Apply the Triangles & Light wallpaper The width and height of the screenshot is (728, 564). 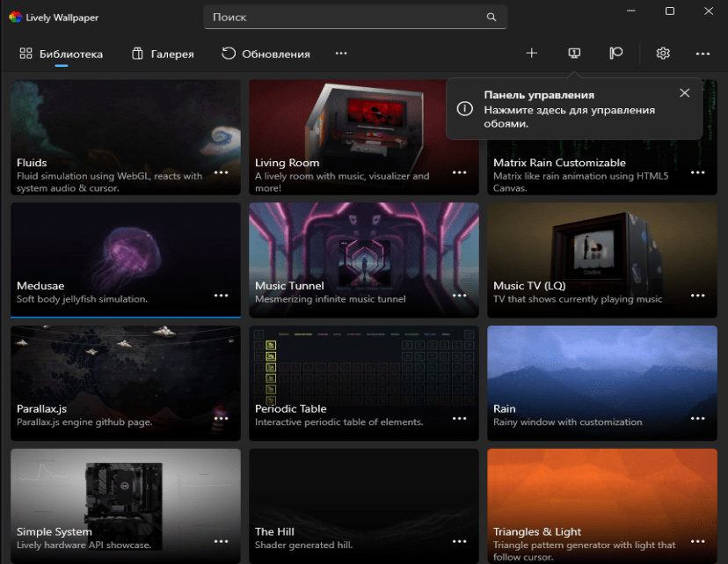pyautogui.click(x=602, y=506)
